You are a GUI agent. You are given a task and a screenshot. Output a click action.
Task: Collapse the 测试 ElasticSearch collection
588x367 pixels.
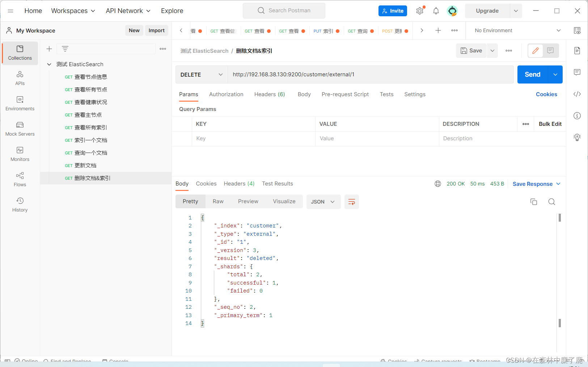[49, 64]
